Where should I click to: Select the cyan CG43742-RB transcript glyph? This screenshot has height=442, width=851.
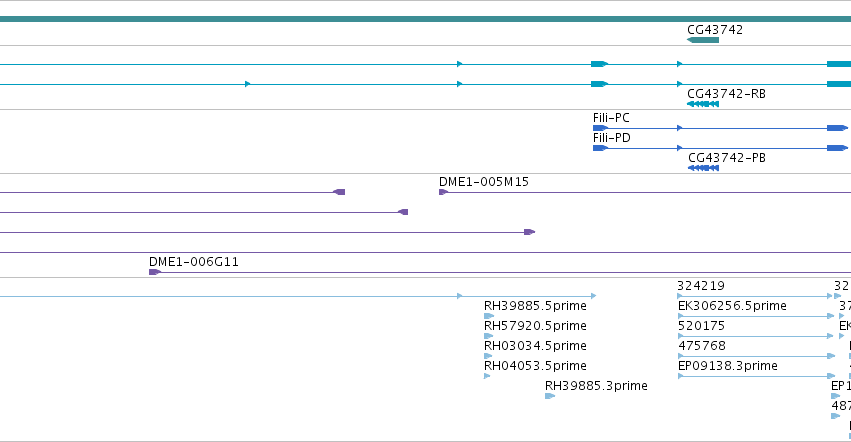(703, 104)
